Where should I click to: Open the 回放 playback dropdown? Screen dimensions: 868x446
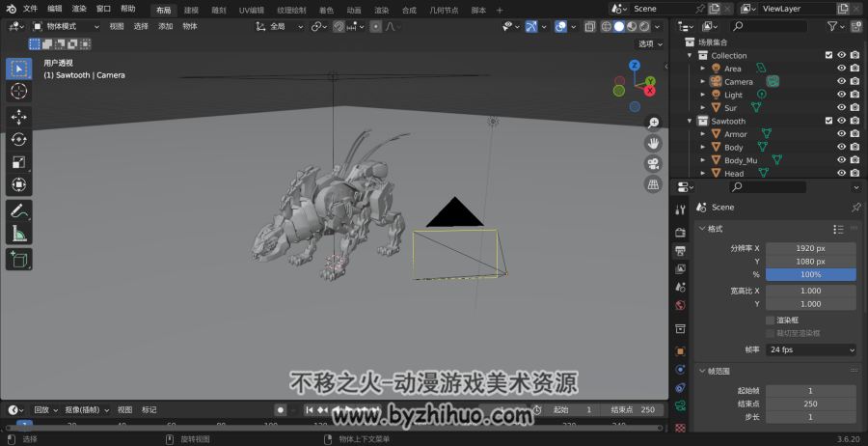[46, 410]
